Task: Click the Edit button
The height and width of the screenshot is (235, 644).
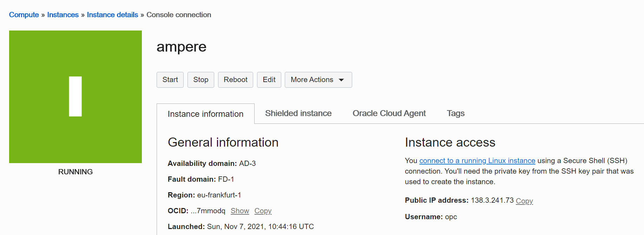Action: click(x=269, y=80)
